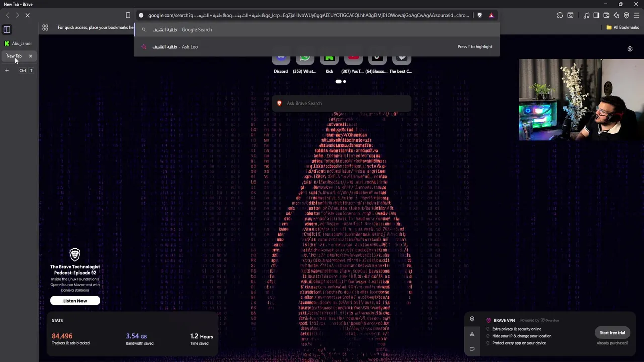
Task: Bookmark this page with the bookmark icon
Action: [x=128, y=15]
